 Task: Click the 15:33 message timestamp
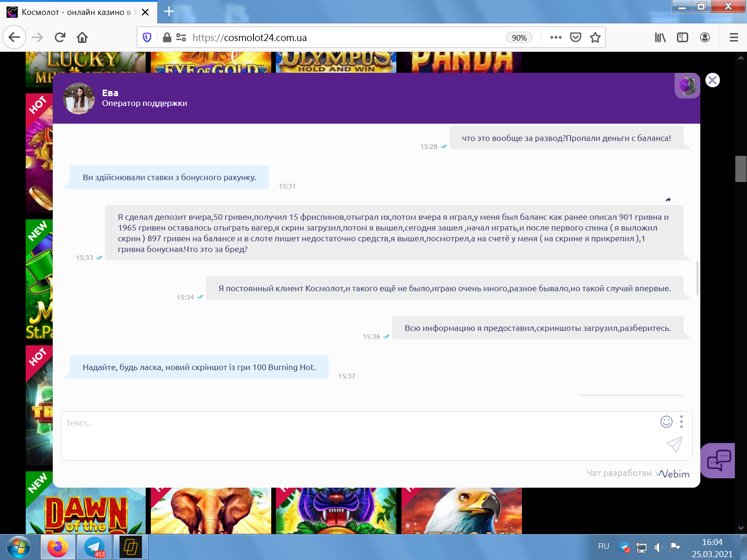point(85,258)
